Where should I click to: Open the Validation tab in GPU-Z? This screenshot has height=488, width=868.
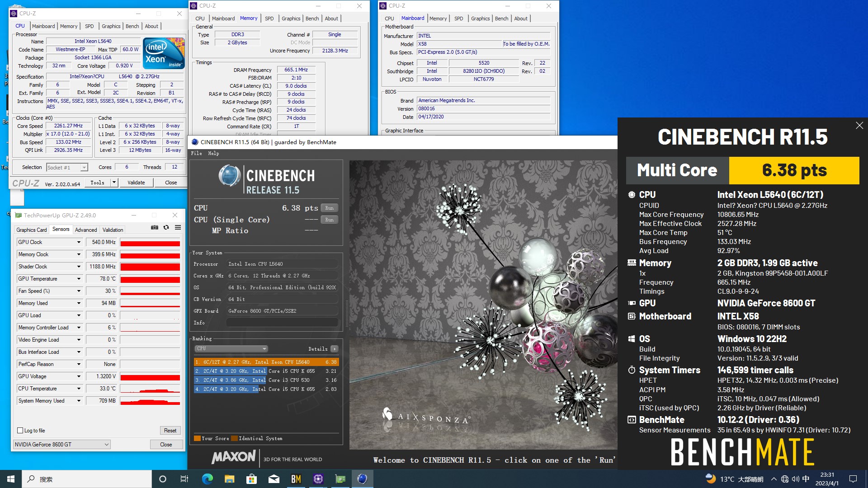click(x=113, y=230)
